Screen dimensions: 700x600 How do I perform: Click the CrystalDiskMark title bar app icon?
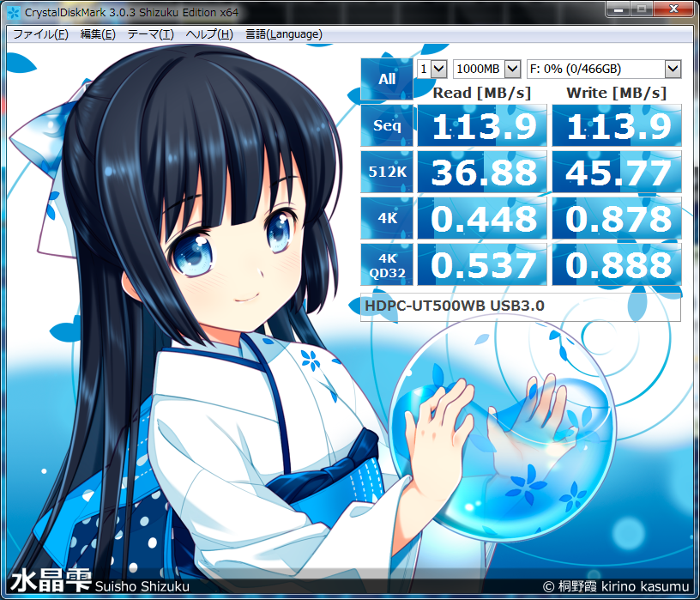14,13
